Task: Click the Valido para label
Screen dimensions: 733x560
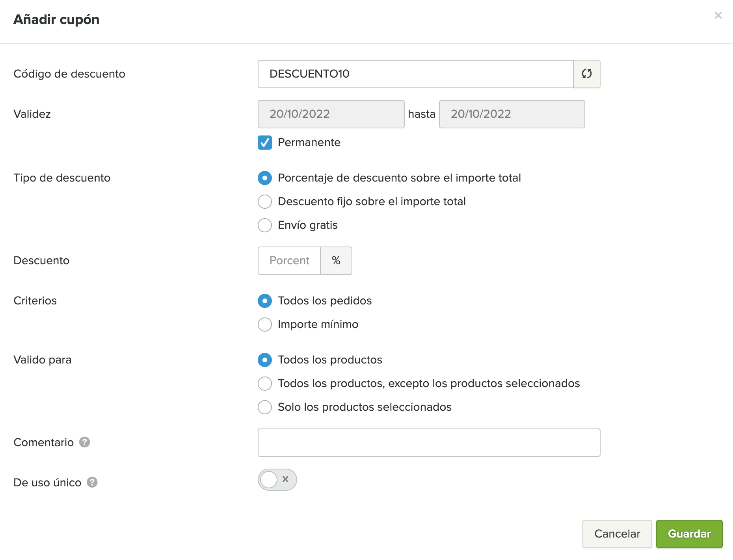Action: 43,360
